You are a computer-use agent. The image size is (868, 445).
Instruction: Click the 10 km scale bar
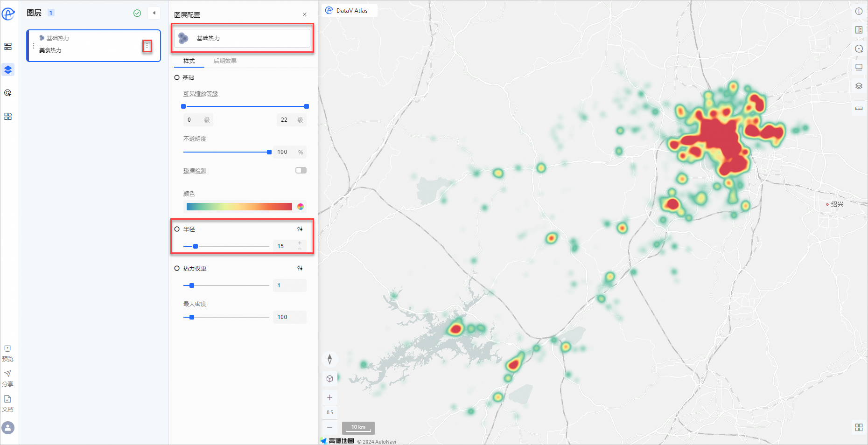pos(358,428)
